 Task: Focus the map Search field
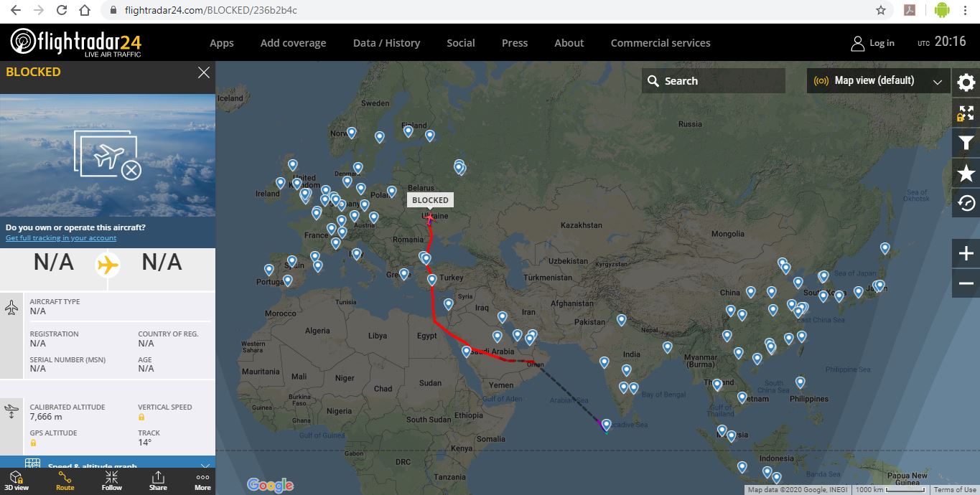(x=714, y=81)
